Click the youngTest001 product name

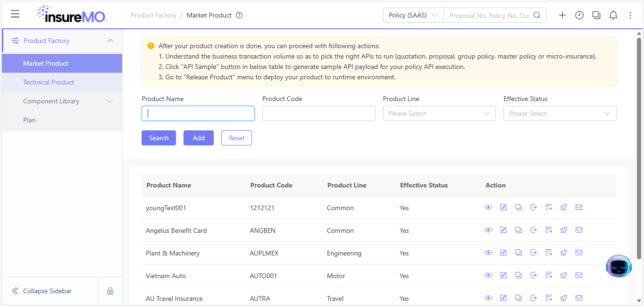(x=166, y=208)
